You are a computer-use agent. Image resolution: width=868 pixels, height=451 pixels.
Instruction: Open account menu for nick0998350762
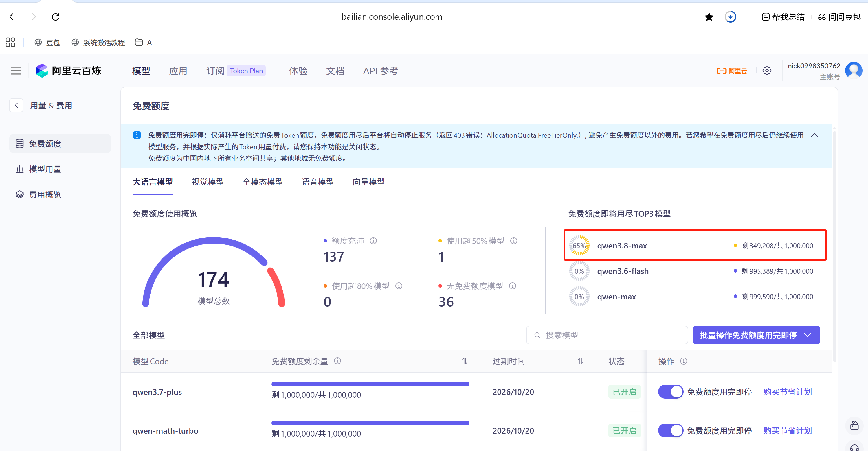pyautogui.click(x=814, y=66)
